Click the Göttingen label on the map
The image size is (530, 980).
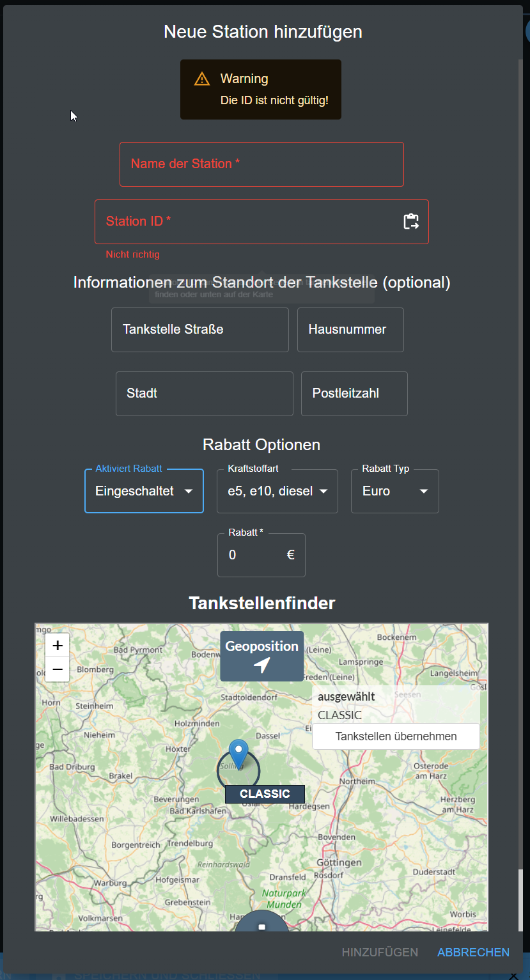(338, 862)
